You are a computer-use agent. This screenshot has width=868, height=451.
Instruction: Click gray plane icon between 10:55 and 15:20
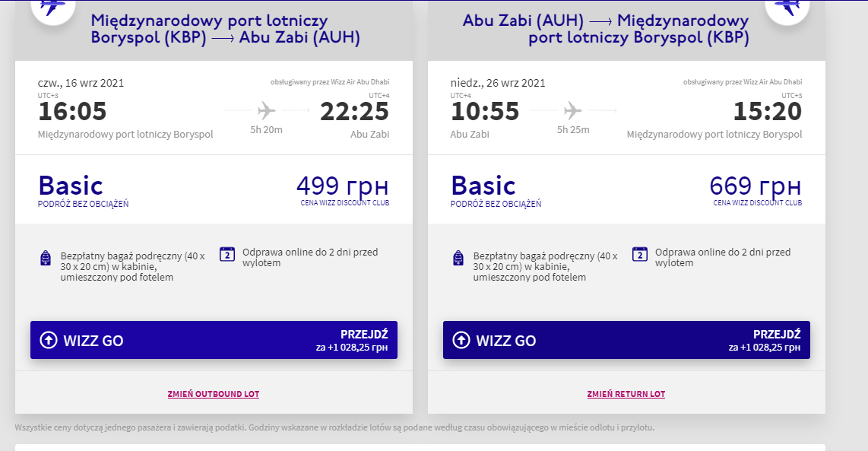(x=573, y=111)
